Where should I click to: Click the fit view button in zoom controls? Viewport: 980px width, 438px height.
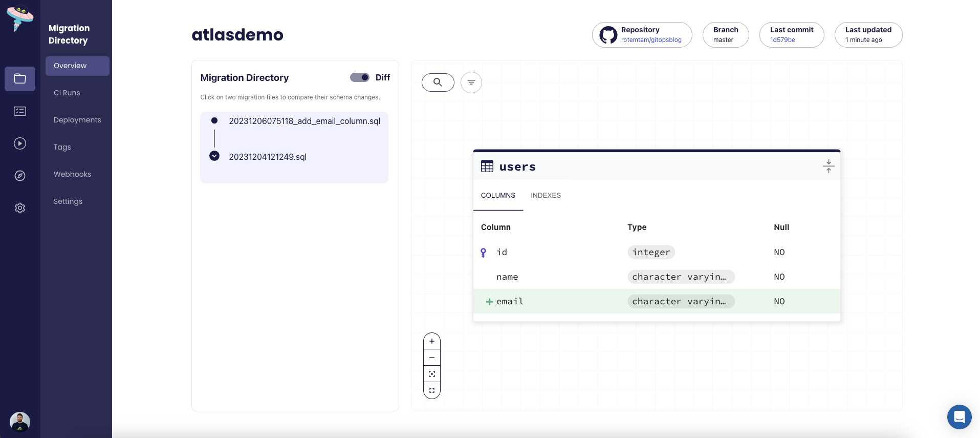432,374
